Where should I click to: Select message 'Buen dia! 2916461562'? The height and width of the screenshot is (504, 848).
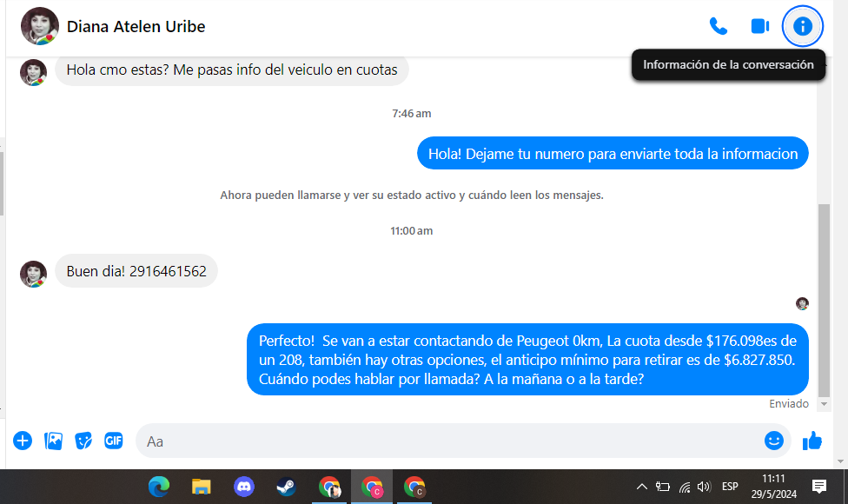point(136,271)
